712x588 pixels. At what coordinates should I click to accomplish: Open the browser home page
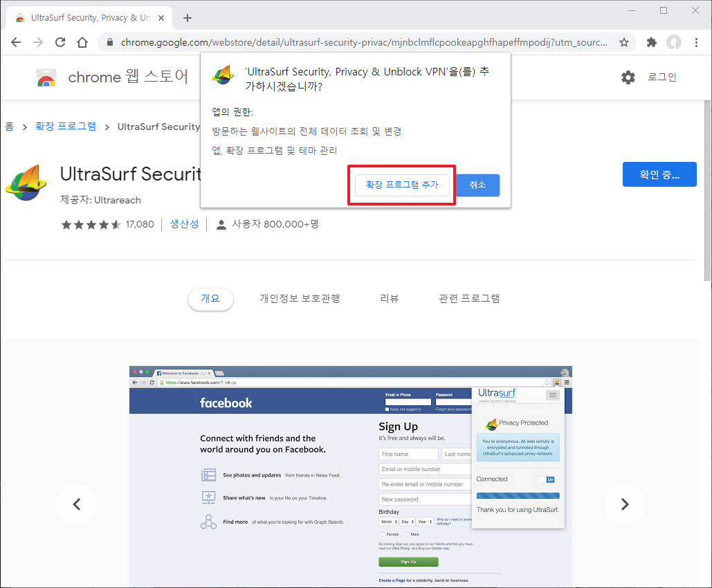tap(82, 42)
